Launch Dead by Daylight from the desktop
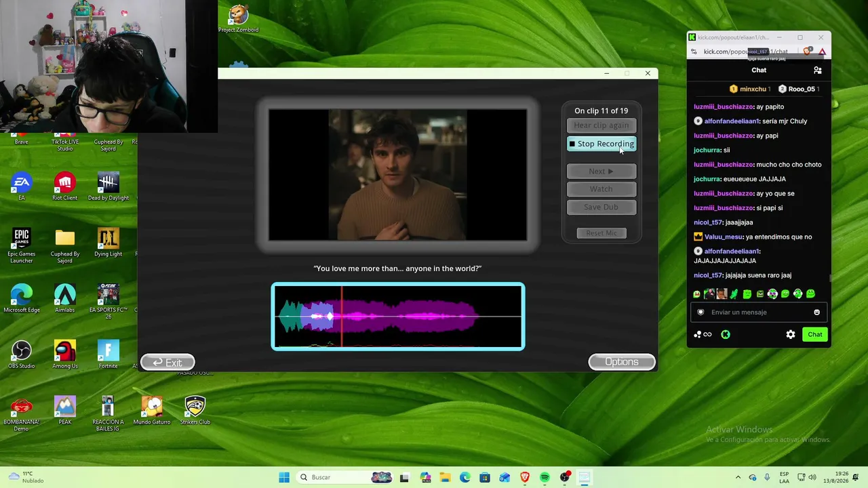The height and width of the screenshot is (488, 868). point(108,186)
